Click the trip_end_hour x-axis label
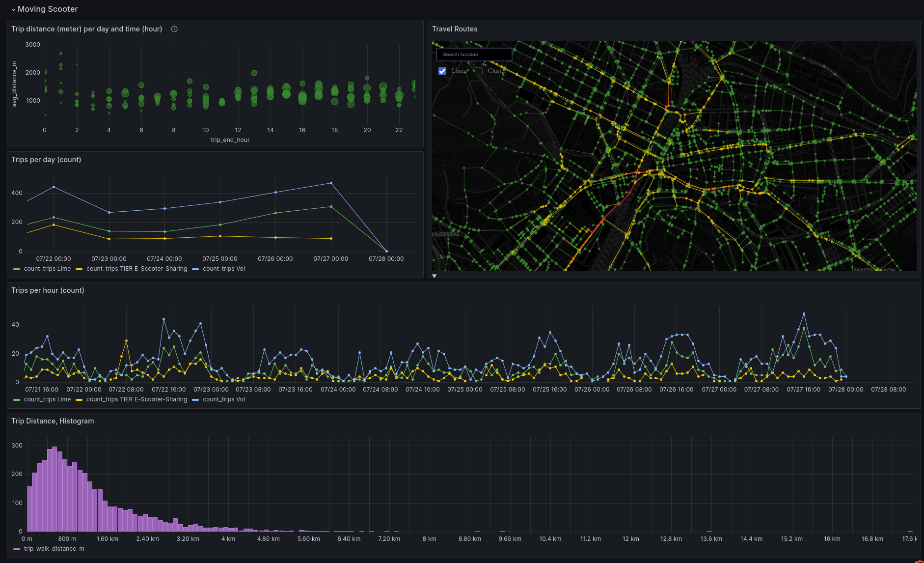The width and height of the screenshot is (924, 563). point(230,140)
